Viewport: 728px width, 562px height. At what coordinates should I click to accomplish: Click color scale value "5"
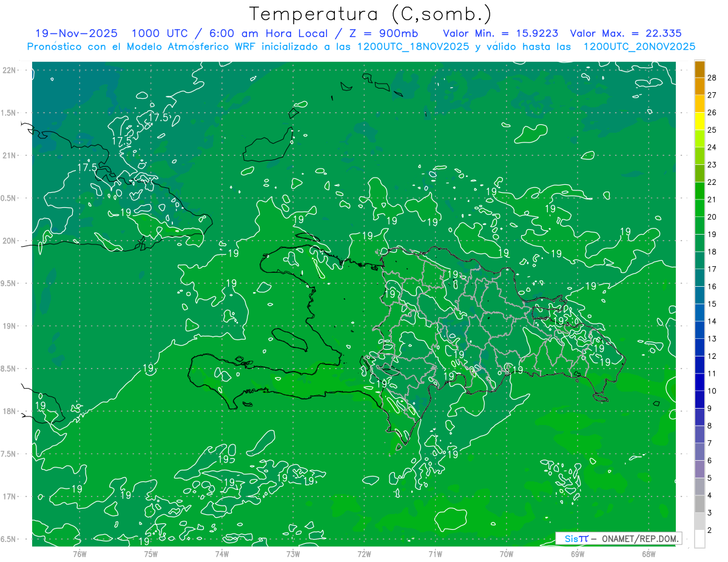(x=710, y=478)
